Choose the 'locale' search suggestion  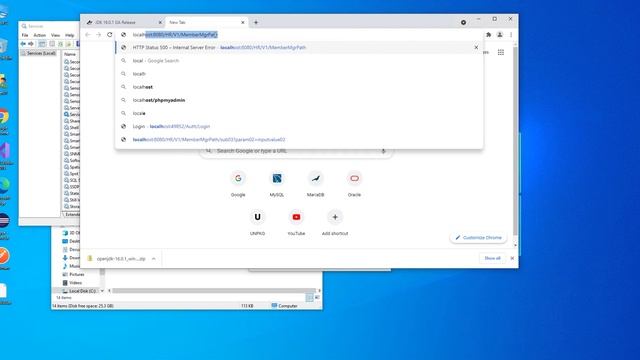coord(299,113)
